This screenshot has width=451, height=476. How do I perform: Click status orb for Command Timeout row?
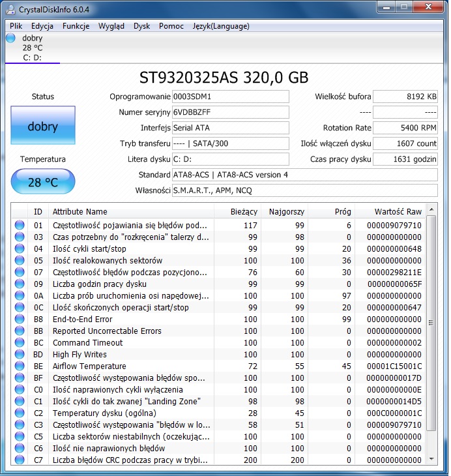[x=20, y=342]
